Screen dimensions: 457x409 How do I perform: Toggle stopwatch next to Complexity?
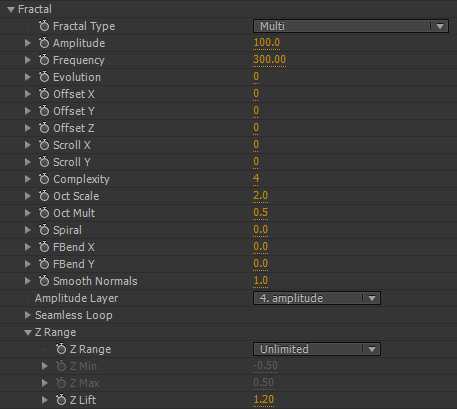[44, 179]
